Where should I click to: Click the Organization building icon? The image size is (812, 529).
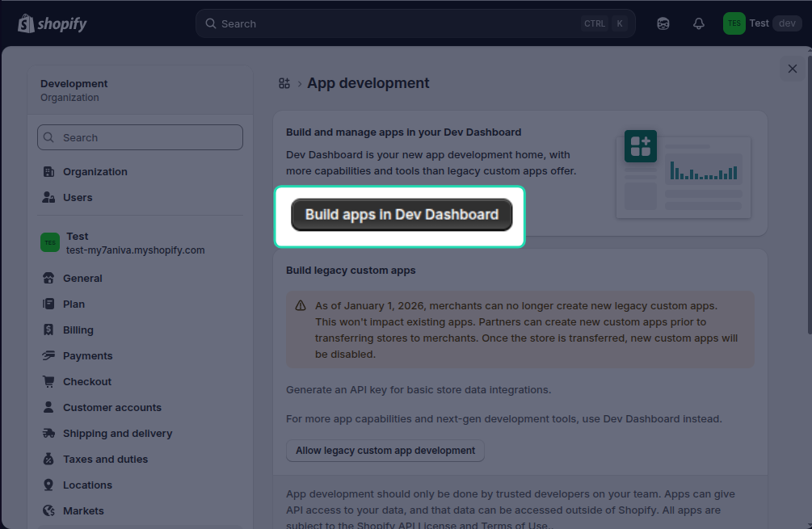coord(48,171)
